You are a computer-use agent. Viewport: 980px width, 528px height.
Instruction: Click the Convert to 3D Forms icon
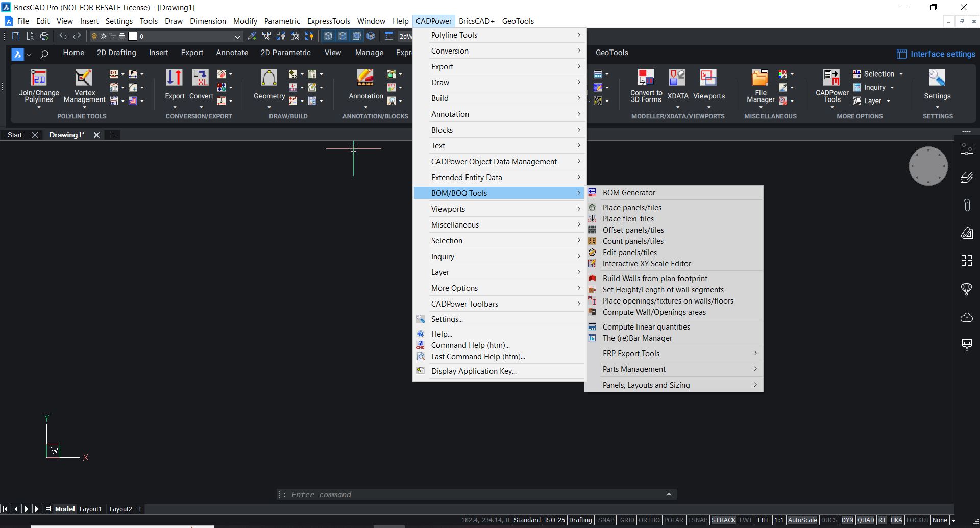click(646, 78)
